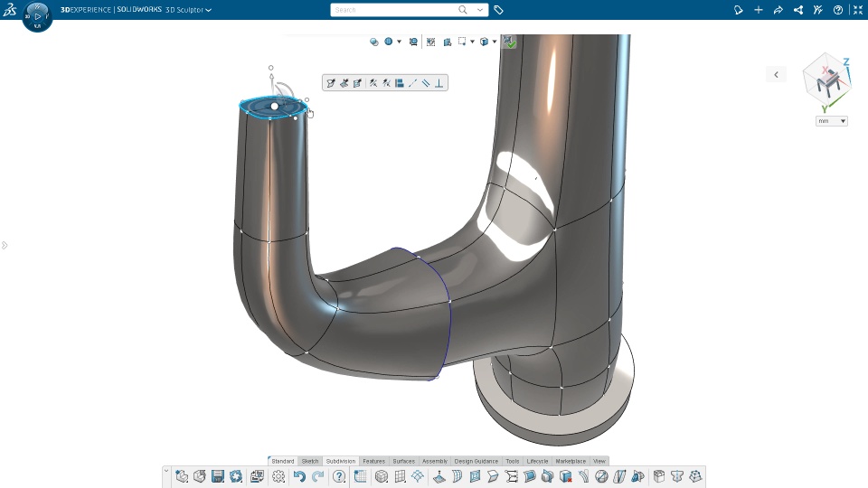Image resolution: width=868 pixels, height=488 pixels.
Task: Click the manipulator center handle on tube top
Action: tap(275, 106)
